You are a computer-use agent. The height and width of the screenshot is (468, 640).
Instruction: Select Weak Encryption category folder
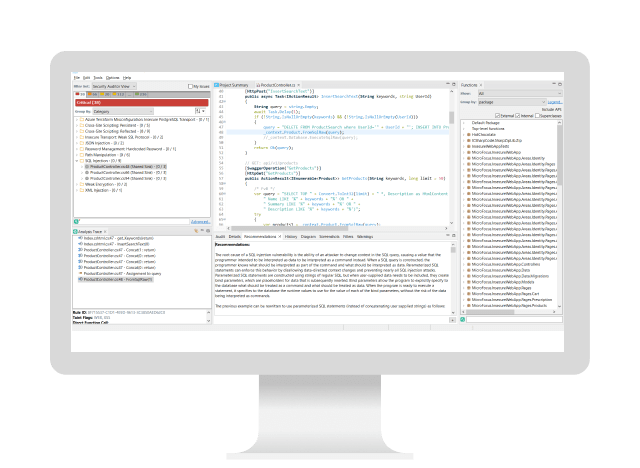coord(103,184)
